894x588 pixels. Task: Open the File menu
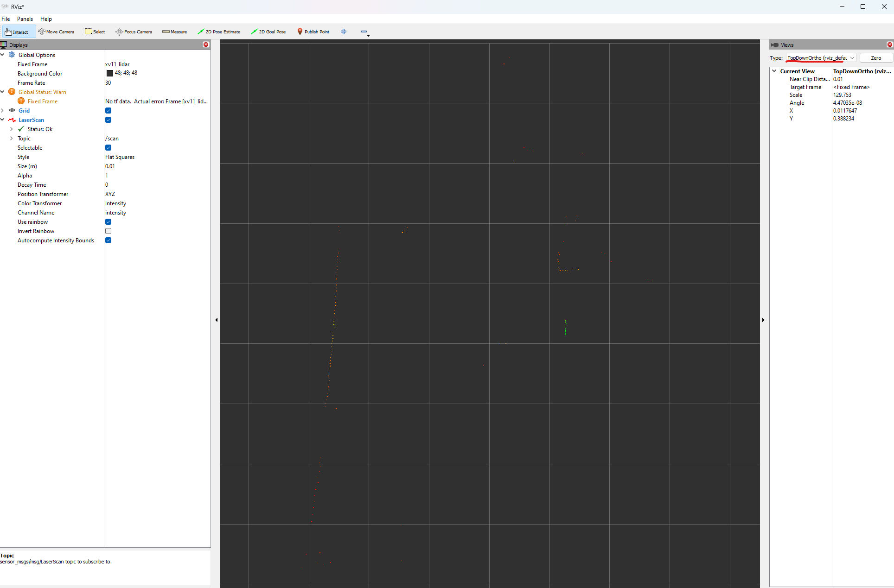click(6, 19)
